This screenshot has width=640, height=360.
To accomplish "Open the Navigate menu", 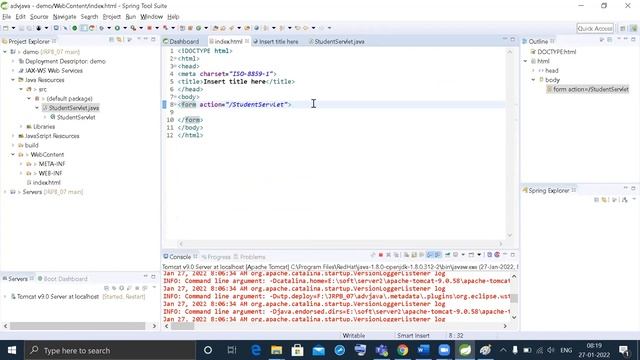I will pyautogui.click(x=64, y=17).
